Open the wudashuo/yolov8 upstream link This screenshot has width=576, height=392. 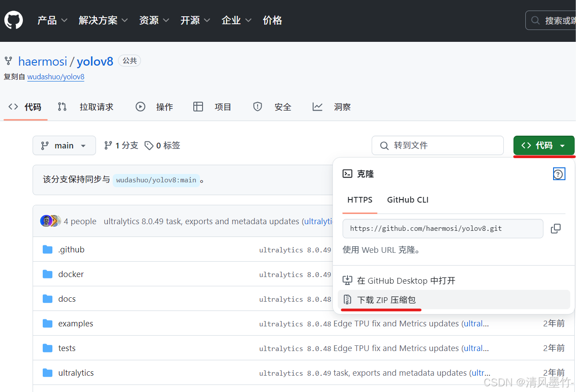55,77
